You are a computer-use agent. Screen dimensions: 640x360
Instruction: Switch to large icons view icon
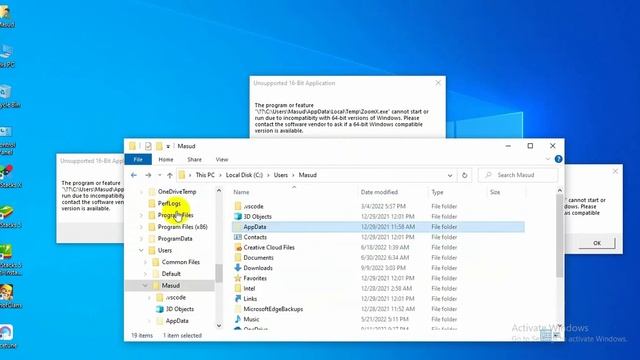(557, 336)
